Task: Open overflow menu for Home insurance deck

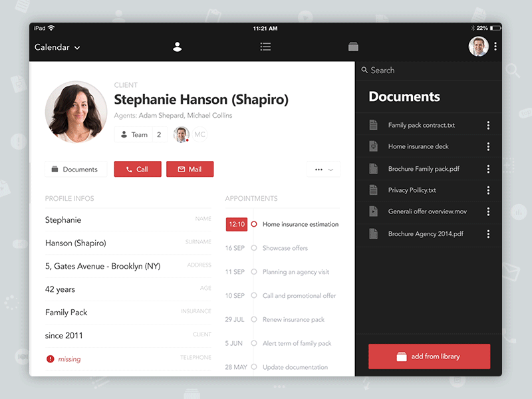Action: (x=488, y=146)
